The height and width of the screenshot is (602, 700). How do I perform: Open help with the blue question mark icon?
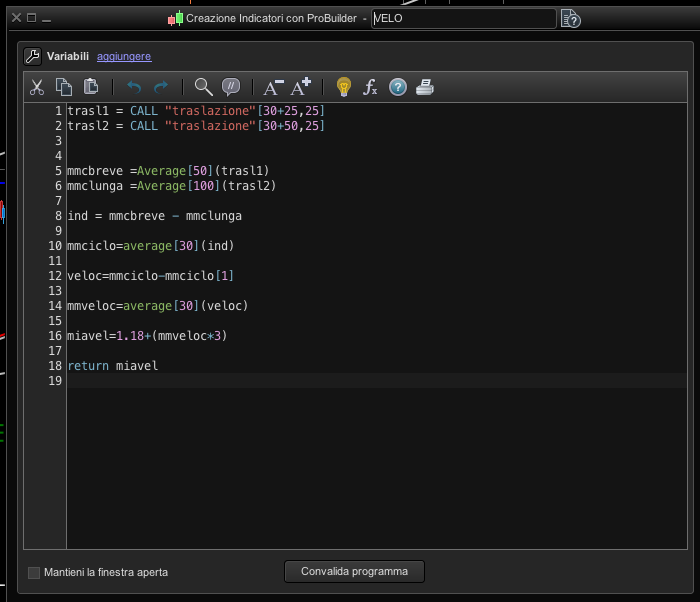point(398,87)
